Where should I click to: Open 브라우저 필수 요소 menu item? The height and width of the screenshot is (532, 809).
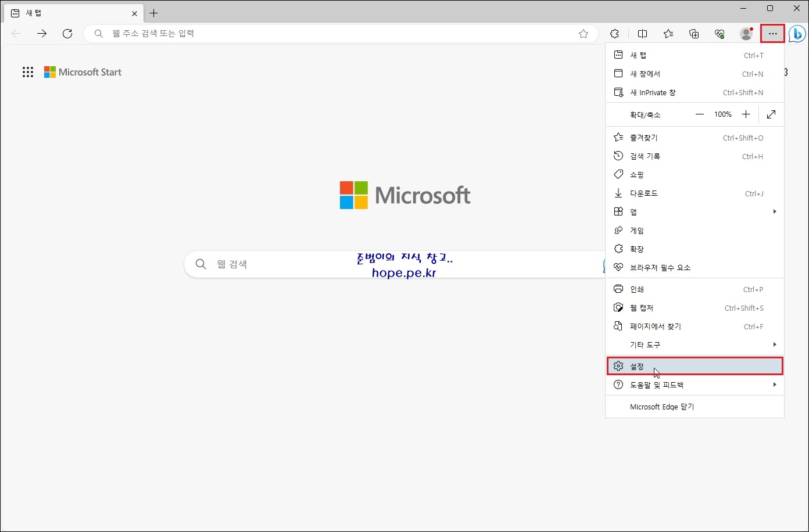695,268
